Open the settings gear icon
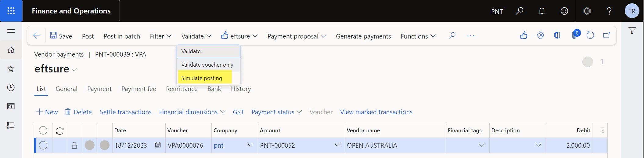 click(x=587, y=11)
